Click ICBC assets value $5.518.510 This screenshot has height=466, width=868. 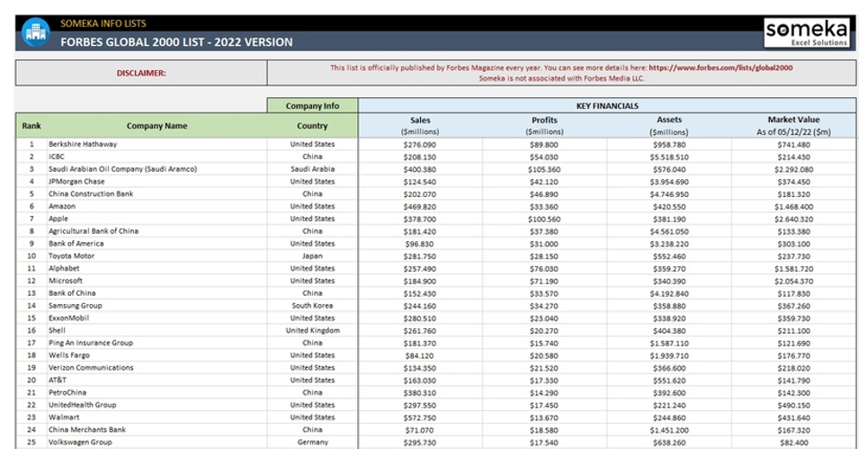pyautogui.click(x=668, y=157)
